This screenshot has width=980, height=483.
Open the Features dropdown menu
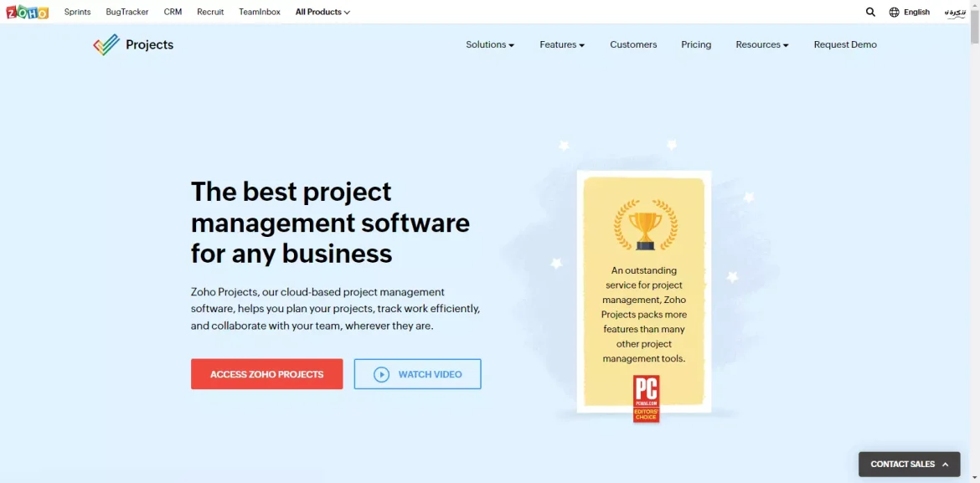(562, 45)
